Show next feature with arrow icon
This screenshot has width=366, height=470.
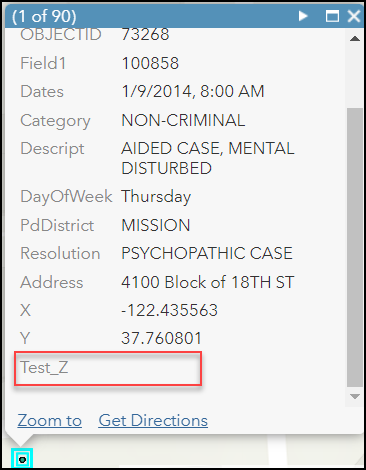[x=303, y=16]
